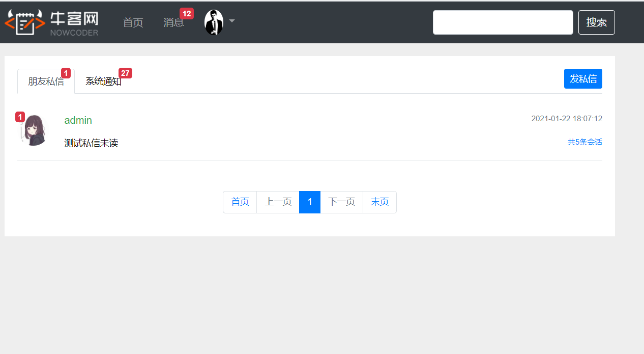Click pagination 下一页
The image size is (644, 354).
[x=341, y=202]
